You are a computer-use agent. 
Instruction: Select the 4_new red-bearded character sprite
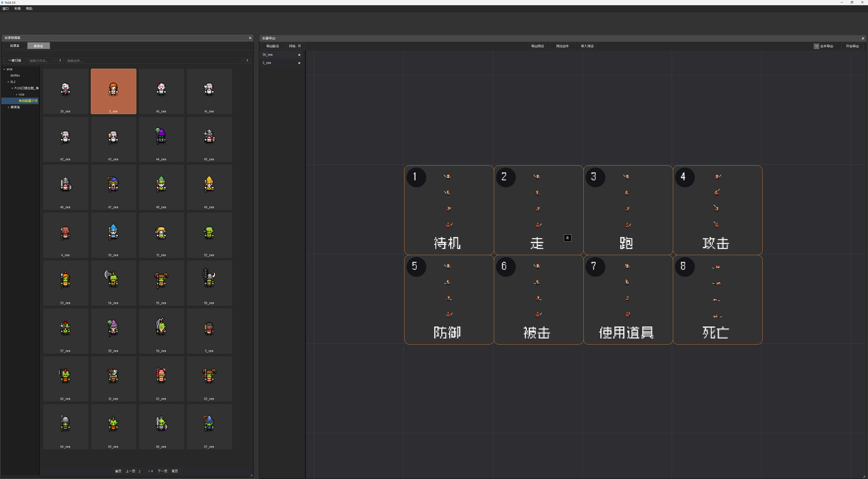coord(66,235)
